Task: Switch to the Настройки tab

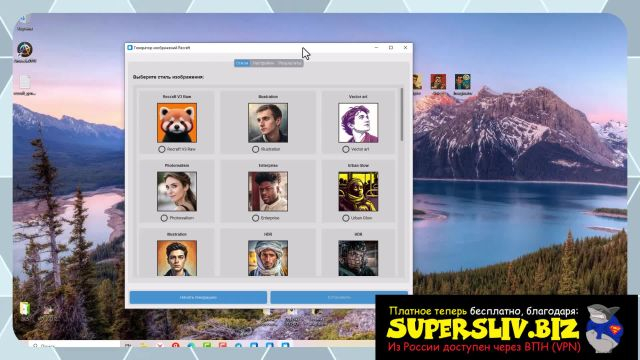Action: tap(263, 63)
